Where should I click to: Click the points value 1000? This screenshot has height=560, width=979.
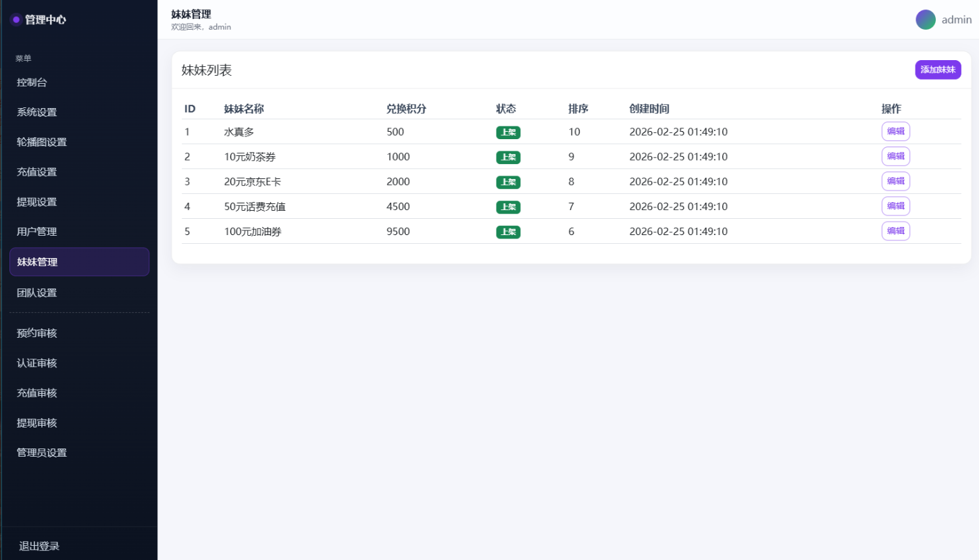point(398,157)
